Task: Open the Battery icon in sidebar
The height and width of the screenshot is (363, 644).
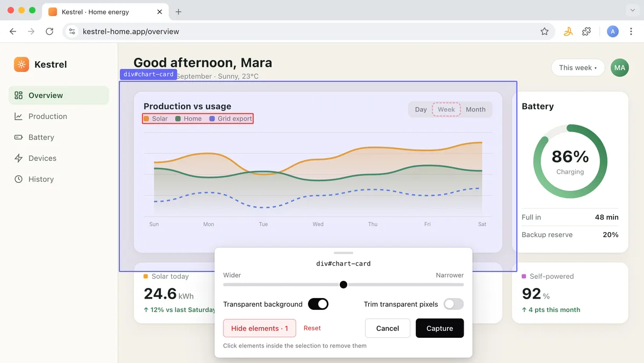Action: coord(19,137)
